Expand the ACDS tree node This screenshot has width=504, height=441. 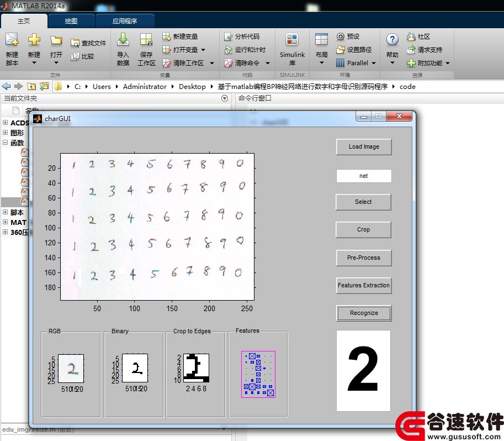click(x=5, y=123)
